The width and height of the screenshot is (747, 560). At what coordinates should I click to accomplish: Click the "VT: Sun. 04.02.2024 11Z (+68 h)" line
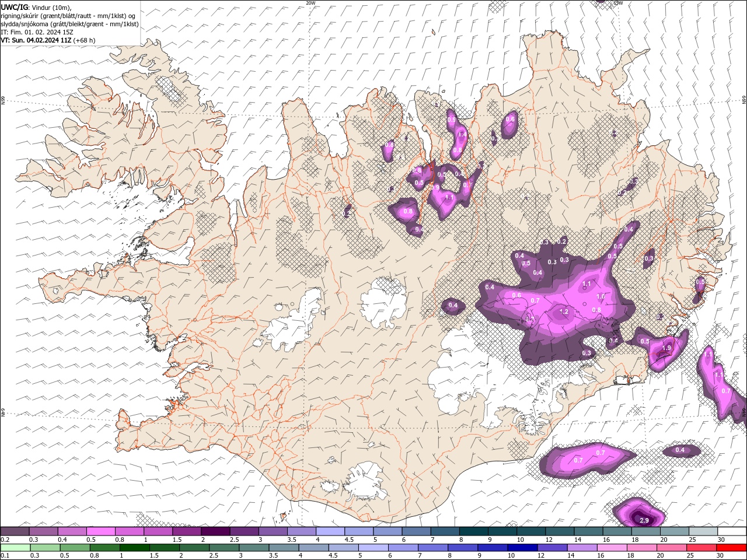click(x=48, y=40)
